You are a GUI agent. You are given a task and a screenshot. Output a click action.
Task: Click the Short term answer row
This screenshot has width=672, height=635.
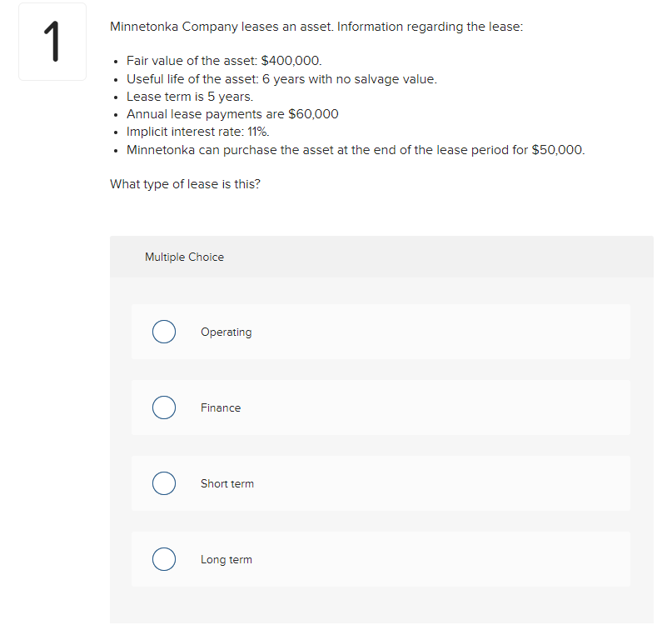381,483
